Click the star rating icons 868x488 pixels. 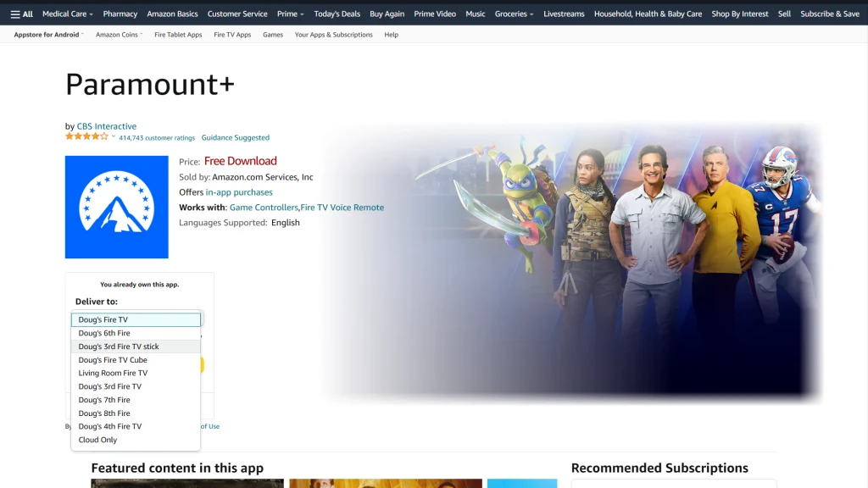[86, 136]
